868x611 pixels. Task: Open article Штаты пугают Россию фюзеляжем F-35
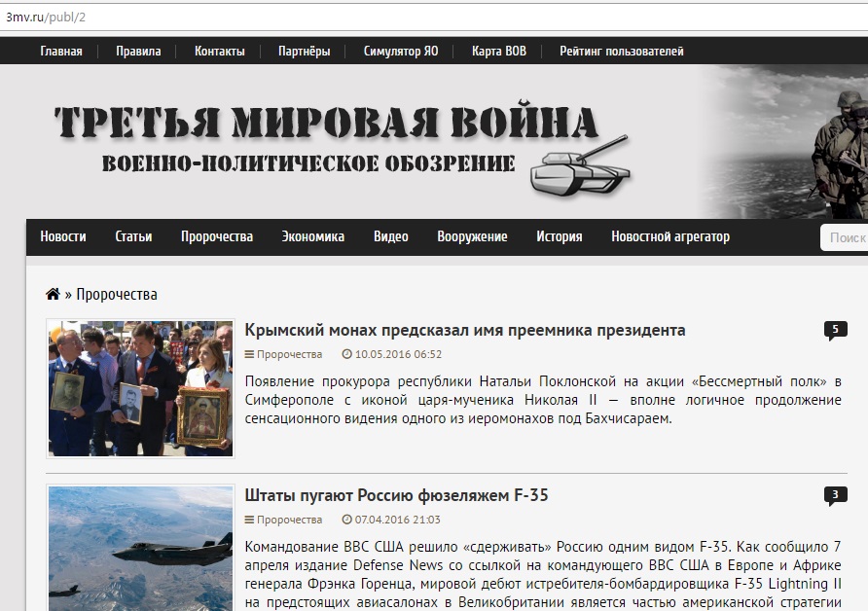click(x=397, y=495)
